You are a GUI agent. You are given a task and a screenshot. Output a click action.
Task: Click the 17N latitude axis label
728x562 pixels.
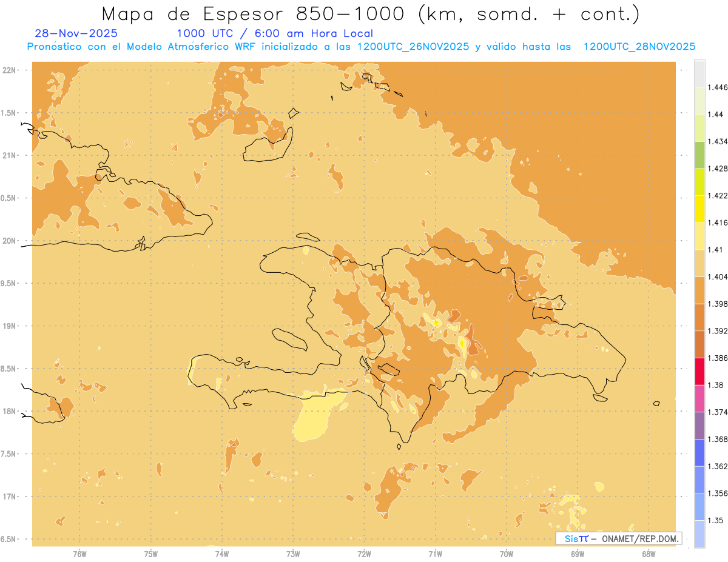pos(10,497)
